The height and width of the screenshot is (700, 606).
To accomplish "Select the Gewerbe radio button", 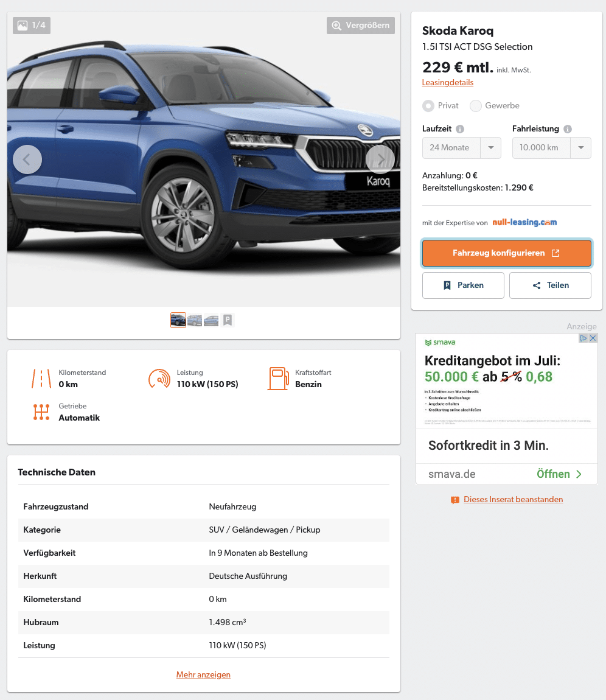I will (x=476, y=106).
